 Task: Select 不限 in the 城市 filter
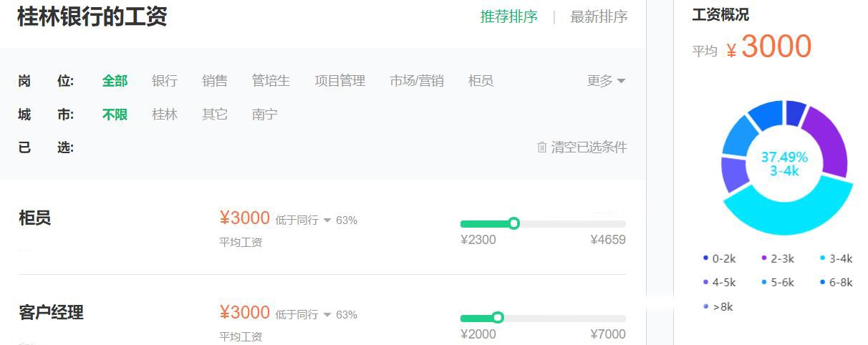tap(115, 115)
